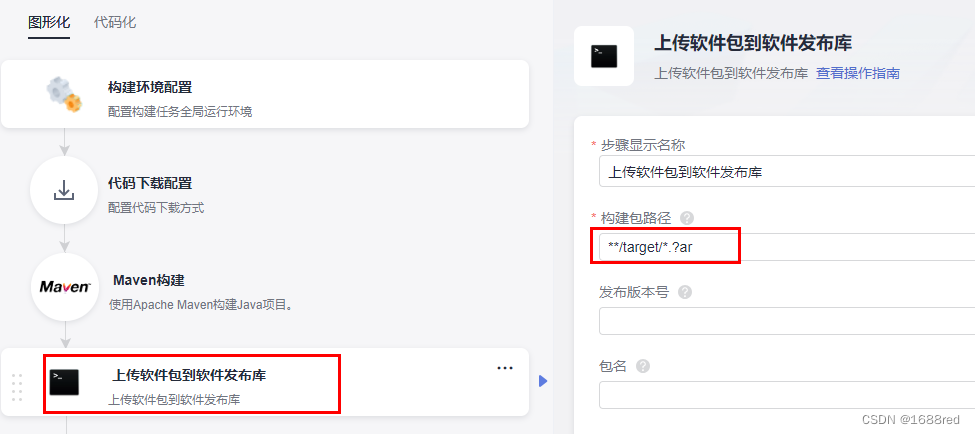975x434 pixels.
Task: Click the terminal icon in right panel header
Action: pos(604,56)
